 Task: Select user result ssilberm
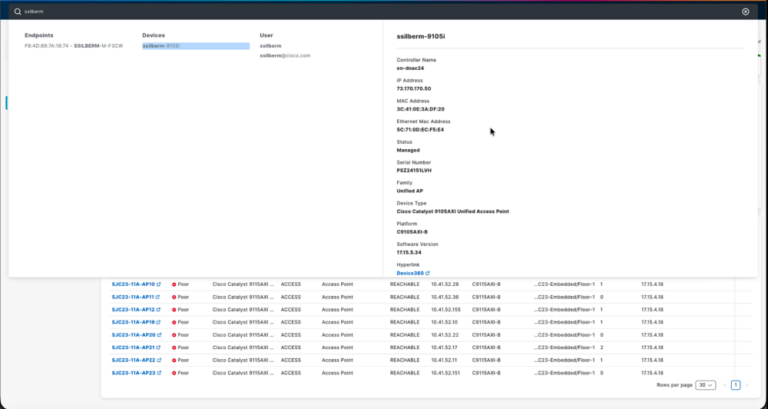(270, 46)
